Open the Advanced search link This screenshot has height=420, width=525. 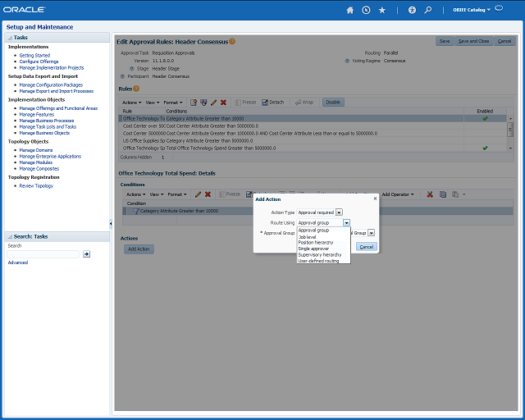tap(18, 262)
